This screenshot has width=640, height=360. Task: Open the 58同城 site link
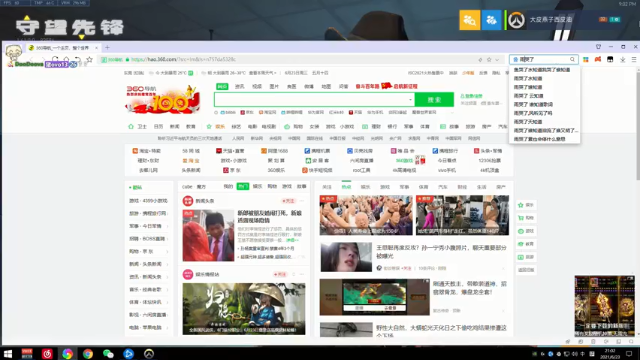[191, 151]
